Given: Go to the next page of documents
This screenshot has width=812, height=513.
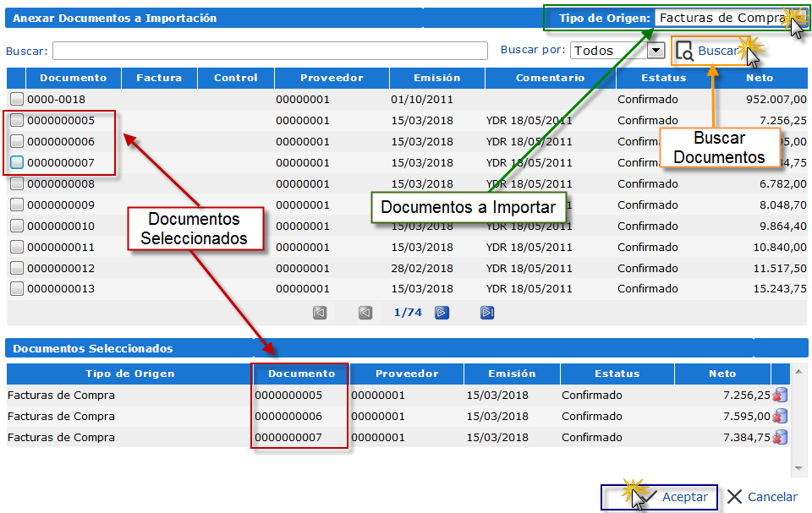Looking at the screenshot, I should pyautogui.click(x=442, y=313).
